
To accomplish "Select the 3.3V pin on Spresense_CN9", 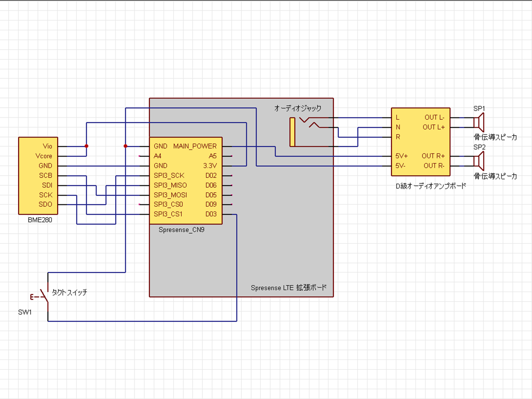I will coord(209,166).
